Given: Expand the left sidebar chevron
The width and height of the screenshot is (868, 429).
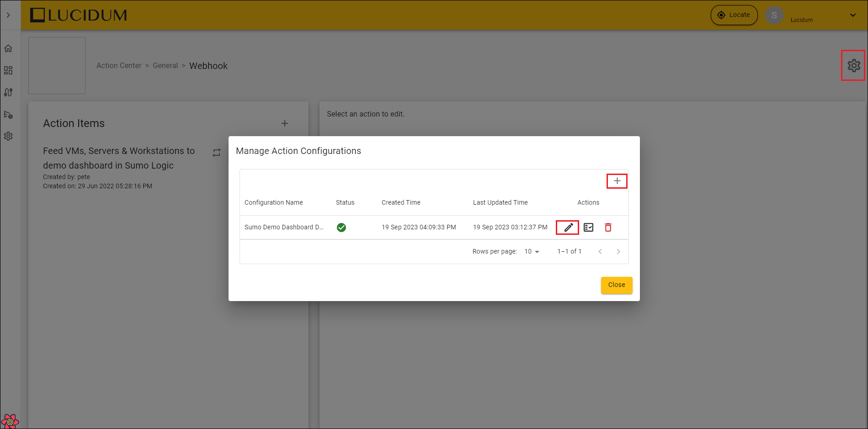Looking at the screenshot, I should click(x=8, y=15).
